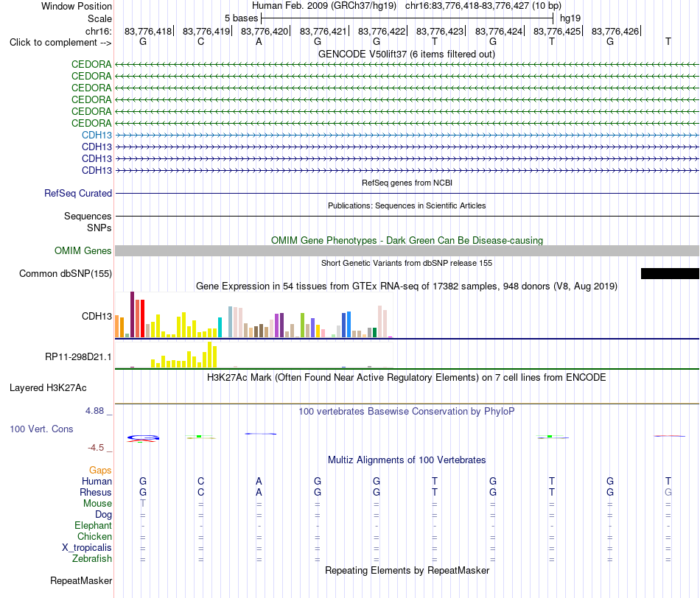Click base C in the sequence row
Screen dimensions: 700x598
[201, 41]
